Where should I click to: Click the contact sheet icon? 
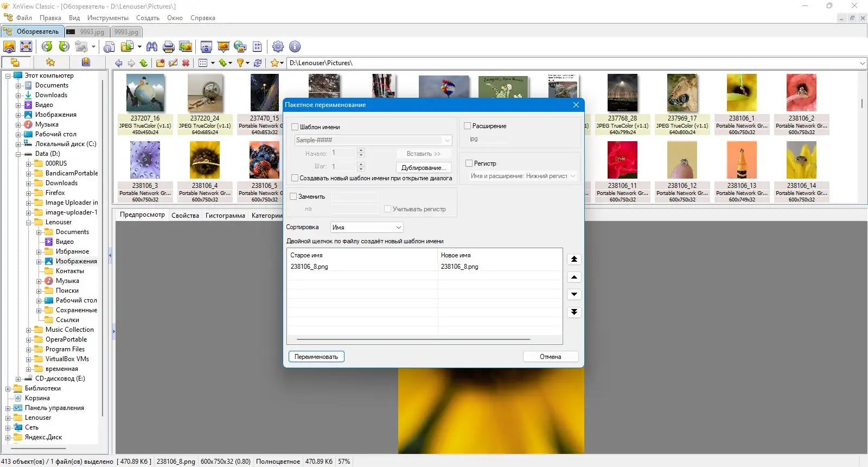click(257, 47)
